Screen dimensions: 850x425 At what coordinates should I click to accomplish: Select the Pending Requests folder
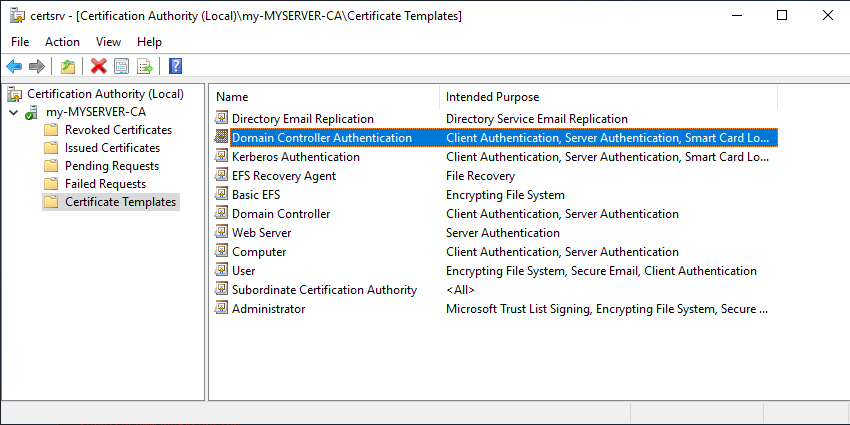pyautogui.click(x=111, y=166)
